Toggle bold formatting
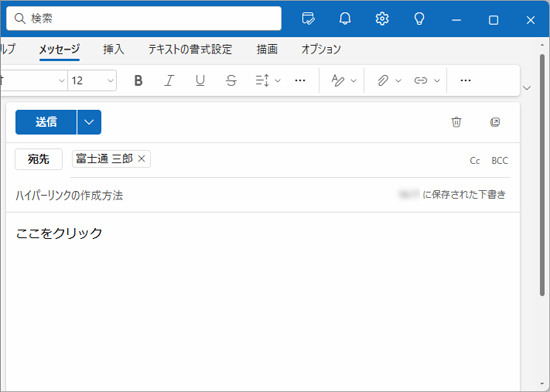Image resolution: width=550 pixels, height=392 pixels. (x=138, y=81)
